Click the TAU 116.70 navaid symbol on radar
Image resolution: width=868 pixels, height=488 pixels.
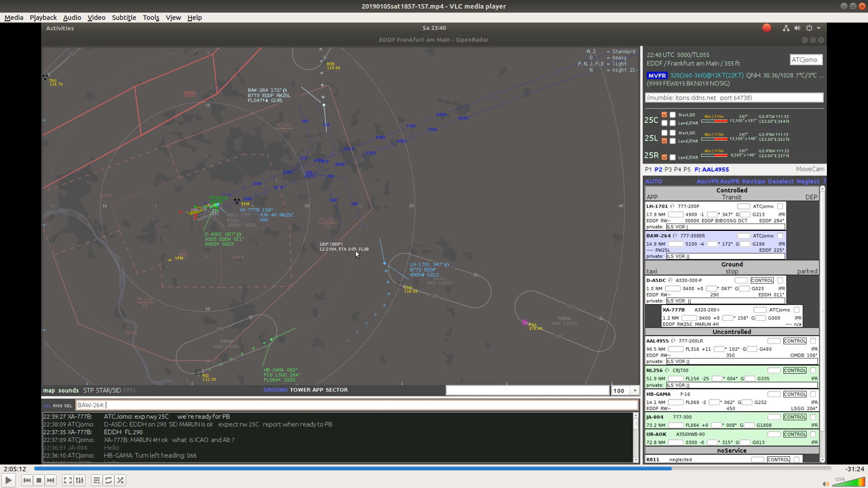(x=45, y=77)
